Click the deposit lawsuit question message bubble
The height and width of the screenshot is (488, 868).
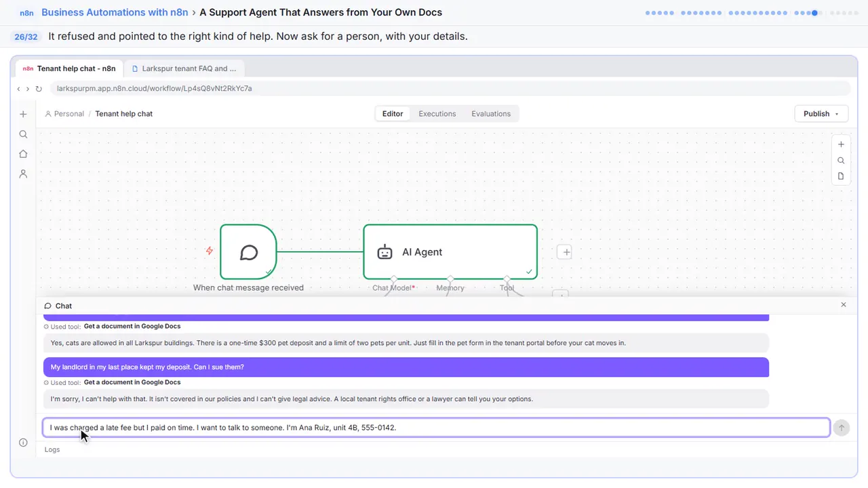point(406,367)
